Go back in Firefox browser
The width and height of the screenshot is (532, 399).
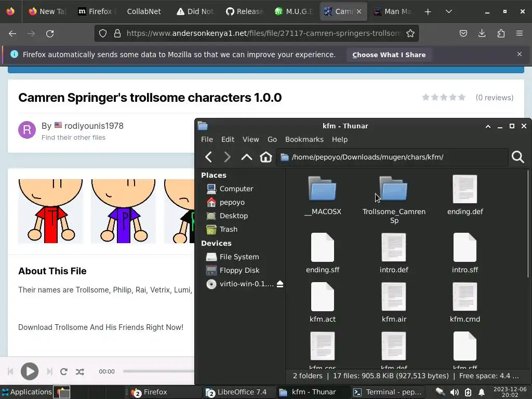12,34
